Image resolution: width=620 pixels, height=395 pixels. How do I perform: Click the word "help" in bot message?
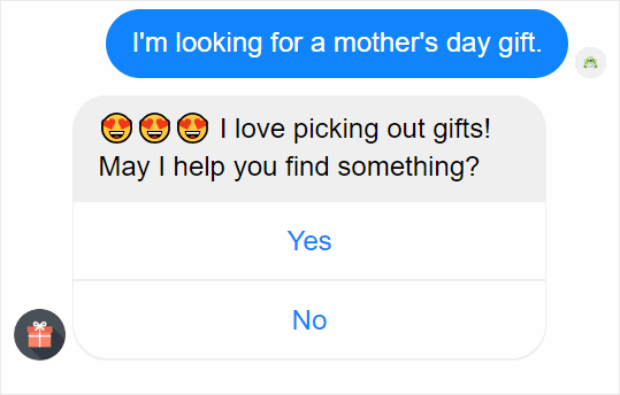pos(199,167)
